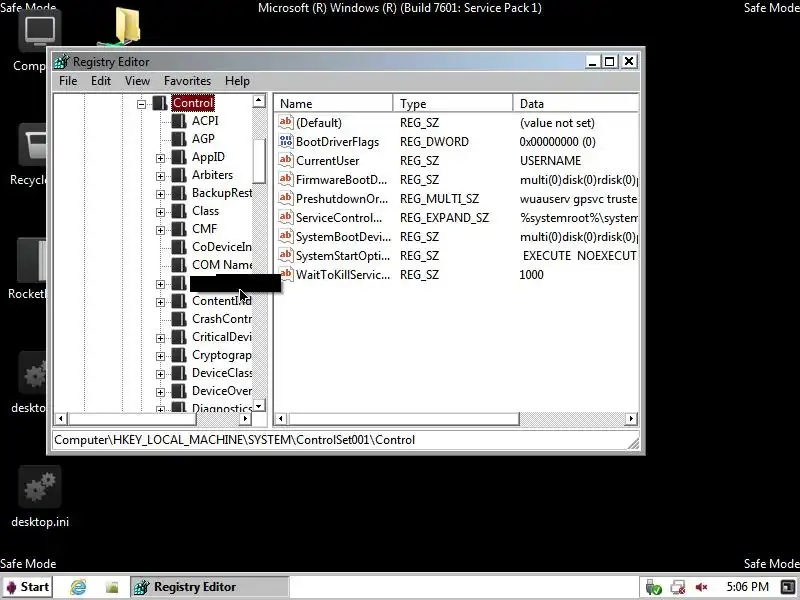Click the REG_EXPAND_SZ type cell

click(x=444, y=218)
